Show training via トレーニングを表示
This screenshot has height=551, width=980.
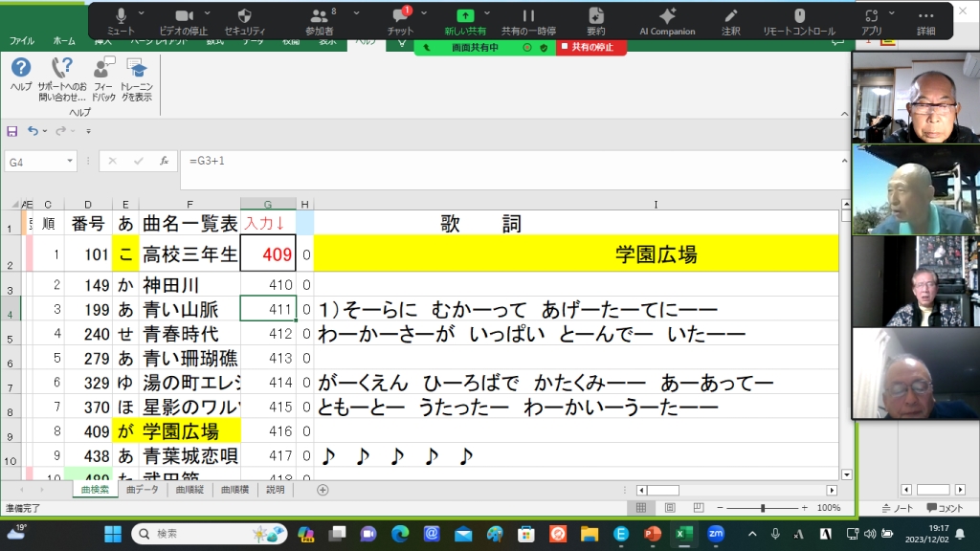pyautogui.click(x=136, y=79)
